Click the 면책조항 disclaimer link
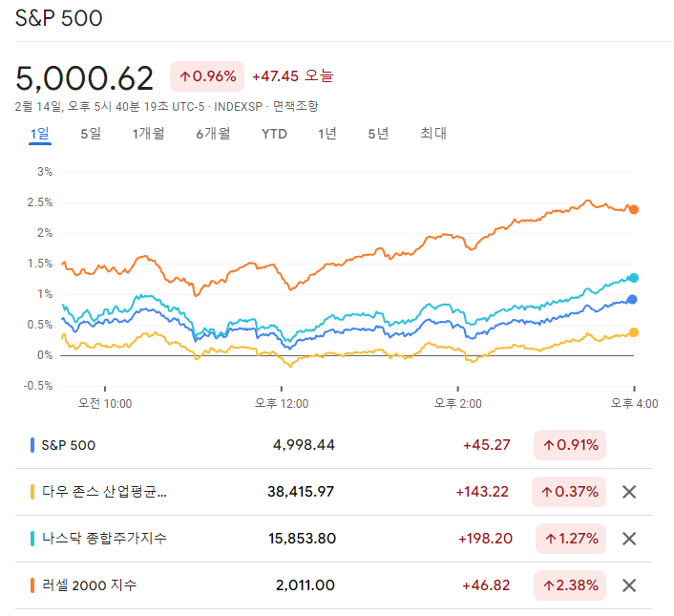Viewport: 674px width, 616px height. pyautogui.click(x=296, y=106)
